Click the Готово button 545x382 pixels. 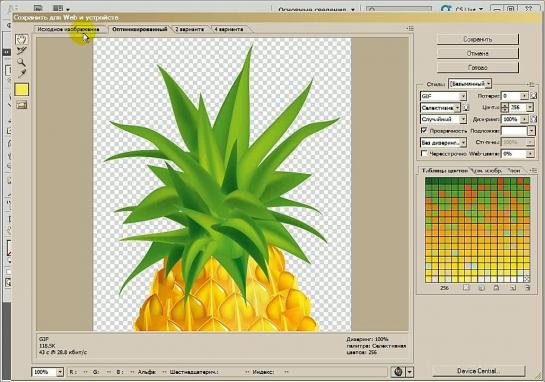tap(478, 67)
